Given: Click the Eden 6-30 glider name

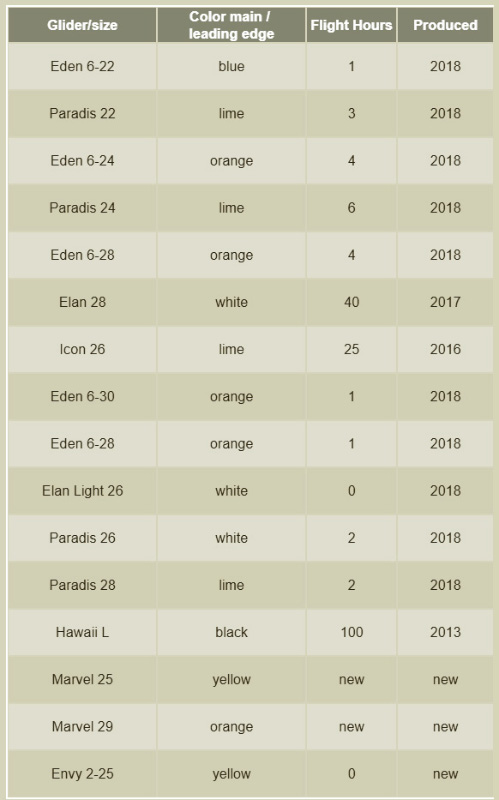Looking at the screenshot, I should [x=82, y=396].
